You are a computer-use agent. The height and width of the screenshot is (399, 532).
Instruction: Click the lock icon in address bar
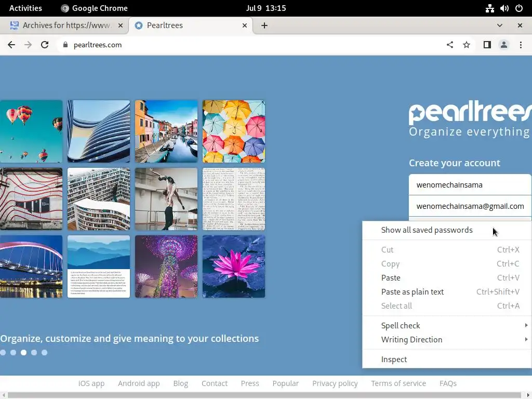click(65, 45)
